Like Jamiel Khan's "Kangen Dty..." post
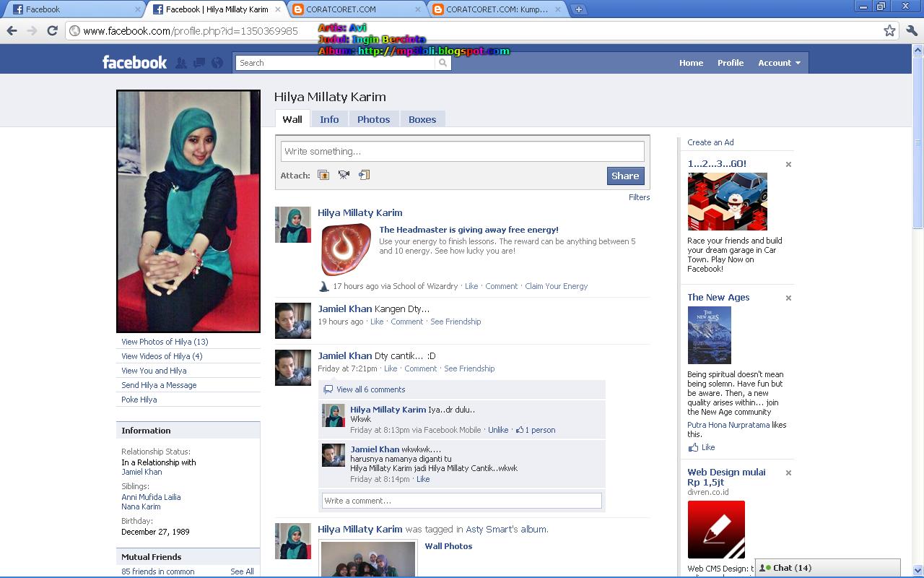924x578 pixels. pos(376,322)
